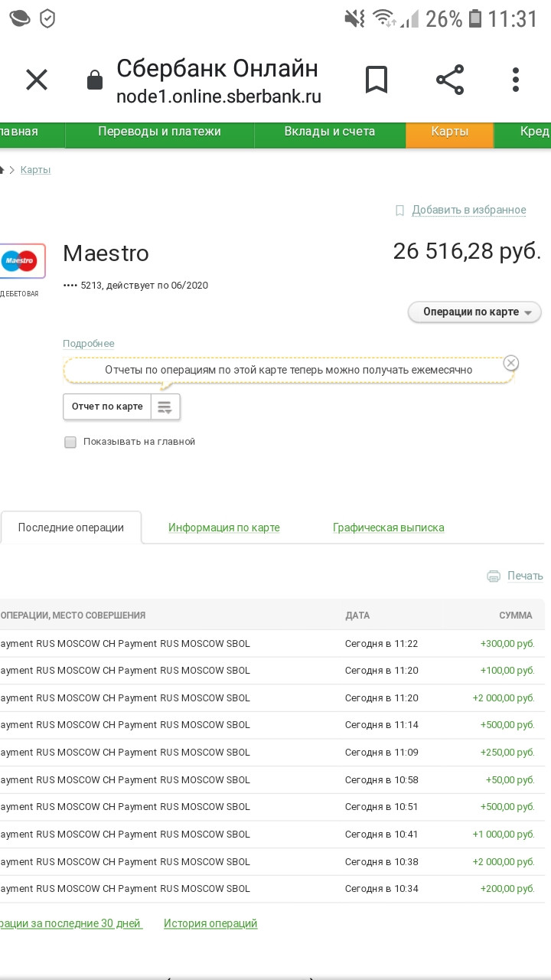Tap the node1.online.sberbank.ru address text
Viewport: 551px width, 980px height.
tap(219, 97)
